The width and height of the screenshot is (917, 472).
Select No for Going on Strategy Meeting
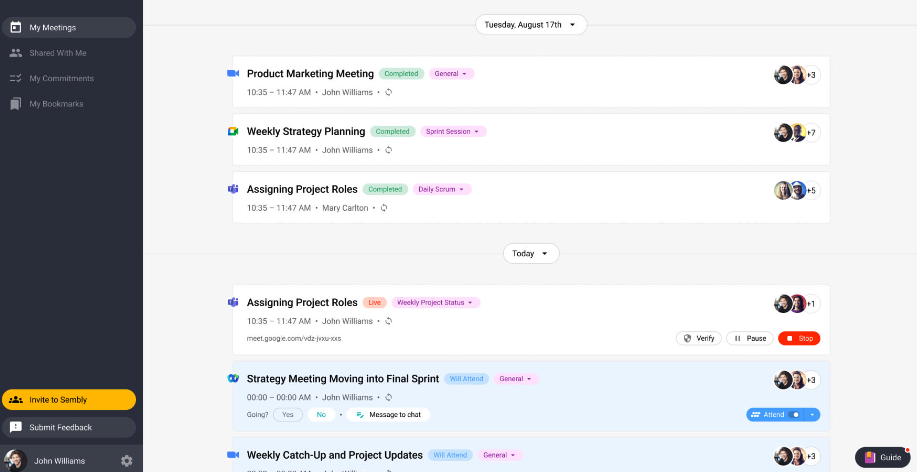321,415
